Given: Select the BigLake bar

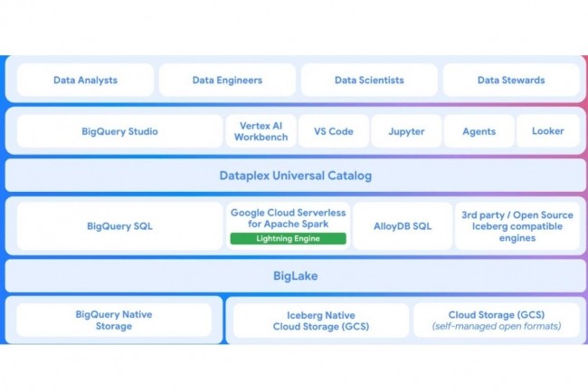Looking at the screenshot, I should pyautogui.click(x=296, y=276).
